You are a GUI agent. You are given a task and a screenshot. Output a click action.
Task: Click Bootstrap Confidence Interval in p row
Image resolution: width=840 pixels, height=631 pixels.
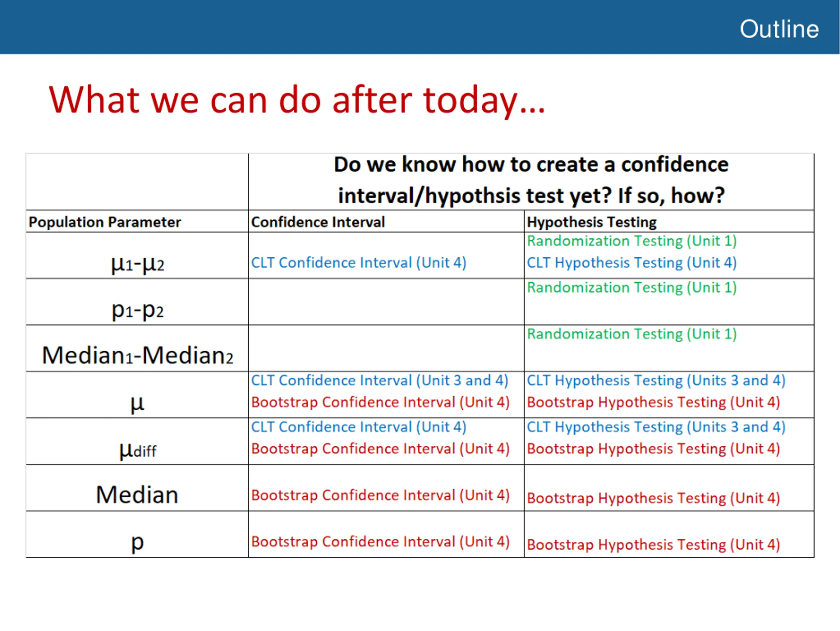(381, 542)
